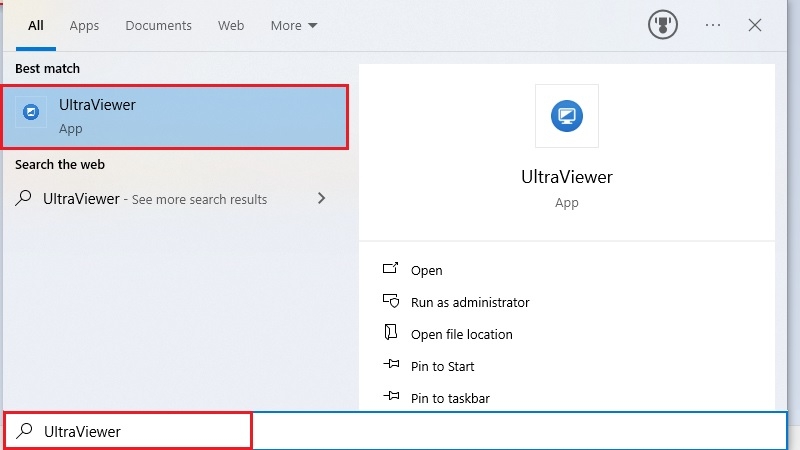
Task: Click the UltraViewer icon in Best match
Action: pyautogui.click(x=31, y=112)
